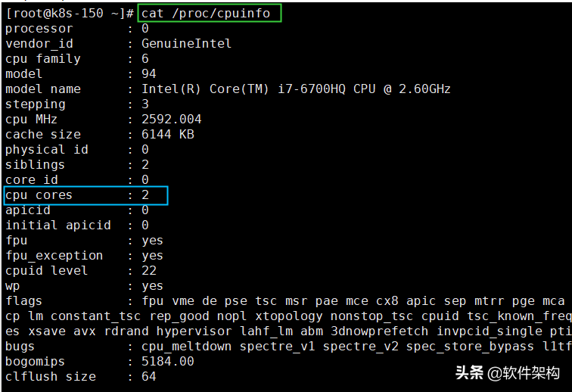Viewport: 572px width, 392px height.
Task: Click the flag 'rdrand'
Action: click(126, 331)
